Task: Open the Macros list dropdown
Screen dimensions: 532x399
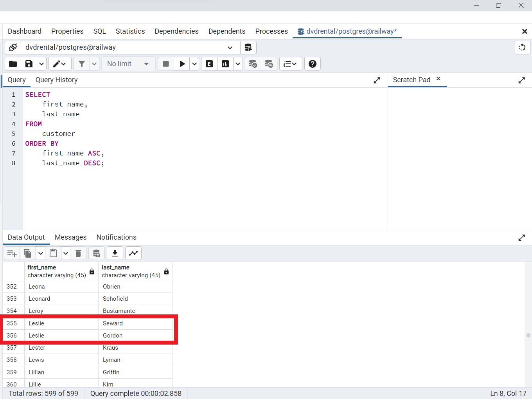Action: click(x=291, y=64)
